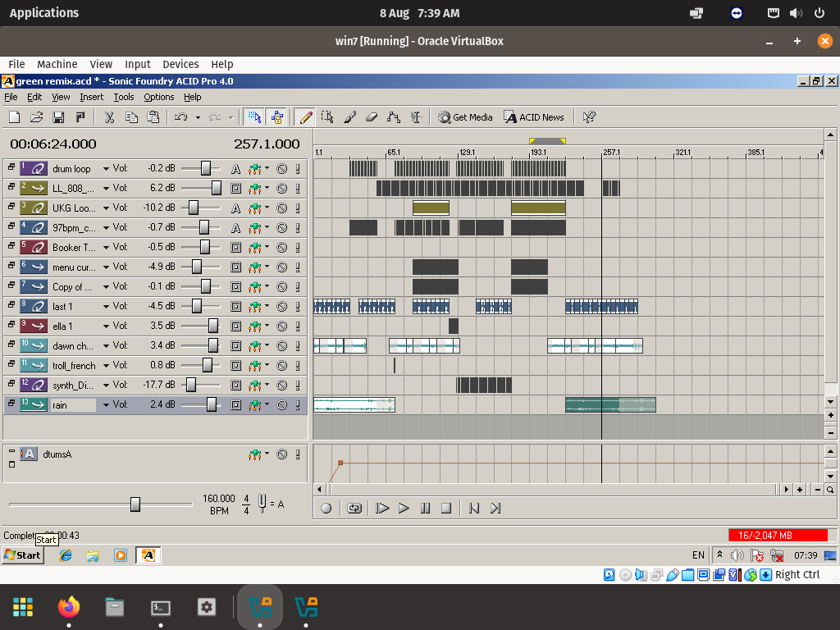Solo the drum loop track
This screenshot has width=840, height=630.
click(x=298, y=169)
